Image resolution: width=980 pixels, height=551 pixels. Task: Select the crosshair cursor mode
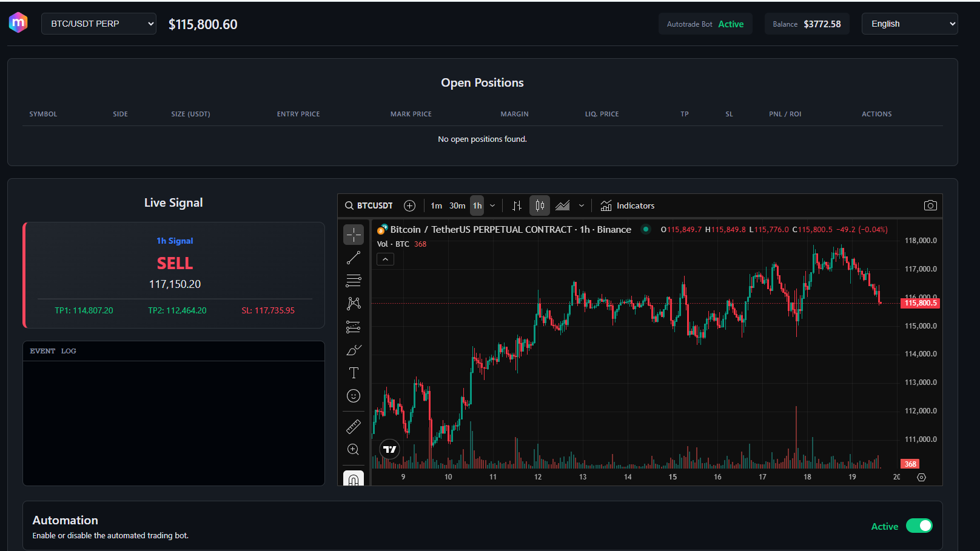(x=354, y=235)
